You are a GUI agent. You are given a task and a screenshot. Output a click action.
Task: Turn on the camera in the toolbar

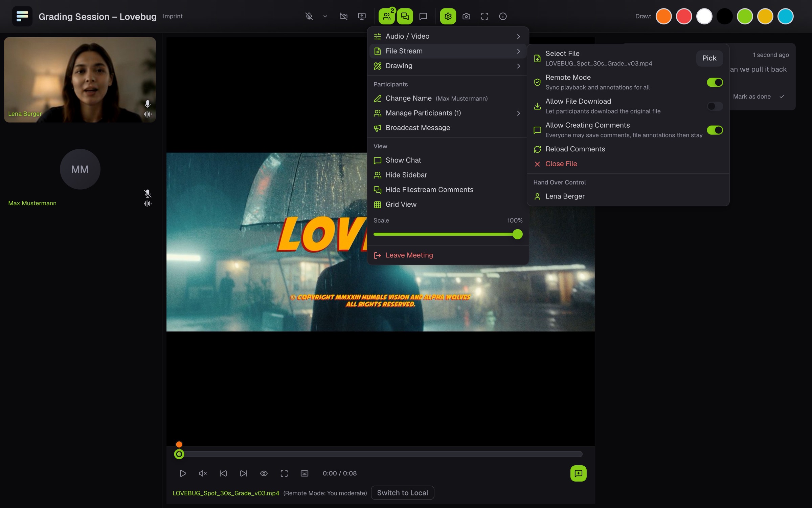click(x=343, y=16)
